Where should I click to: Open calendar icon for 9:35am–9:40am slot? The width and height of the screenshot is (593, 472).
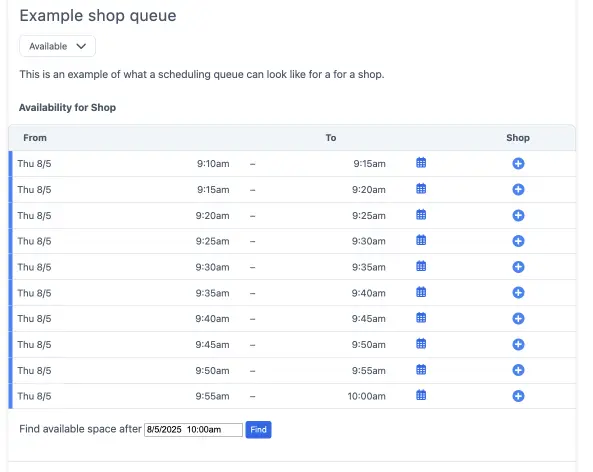click(421, 292)
